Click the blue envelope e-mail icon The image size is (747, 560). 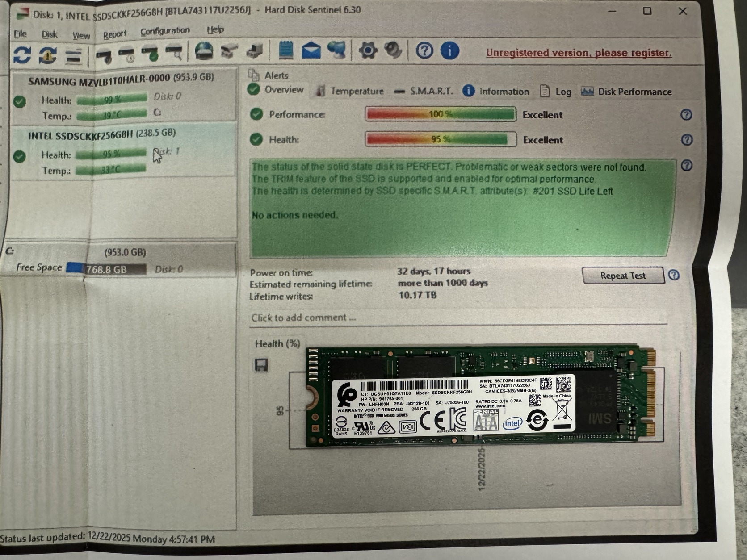click(x=311, y=50)
